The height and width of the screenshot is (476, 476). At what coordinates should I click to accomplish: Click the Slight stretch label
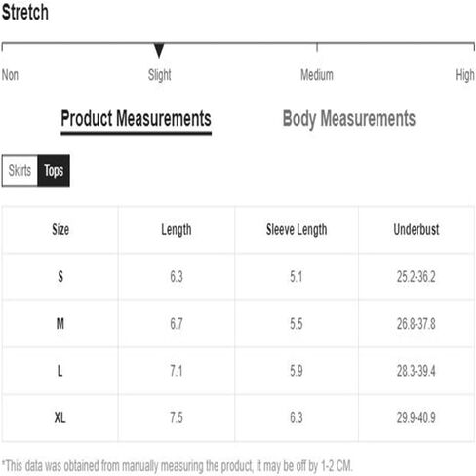[x=159, y=75]
